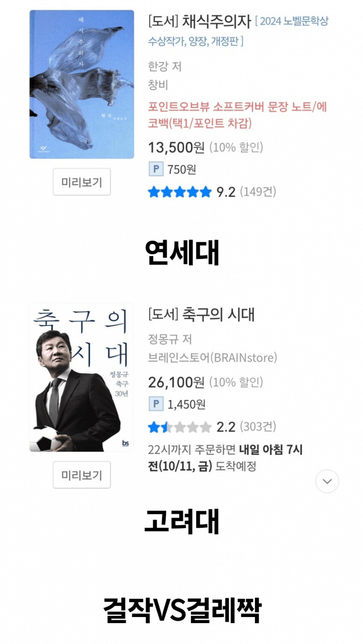Expand delivery details with the chevron button
The height and width of the screenshot is (644, 363).
coord(327,481)
